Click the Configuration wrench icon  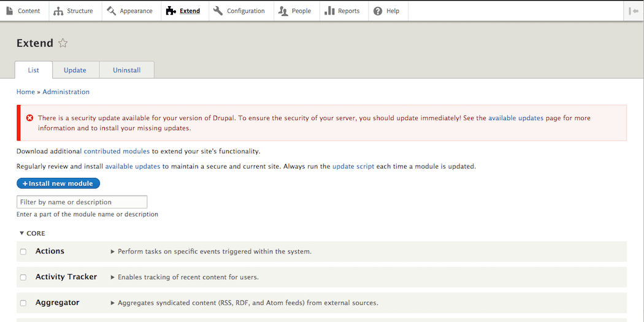coord(218,11)
